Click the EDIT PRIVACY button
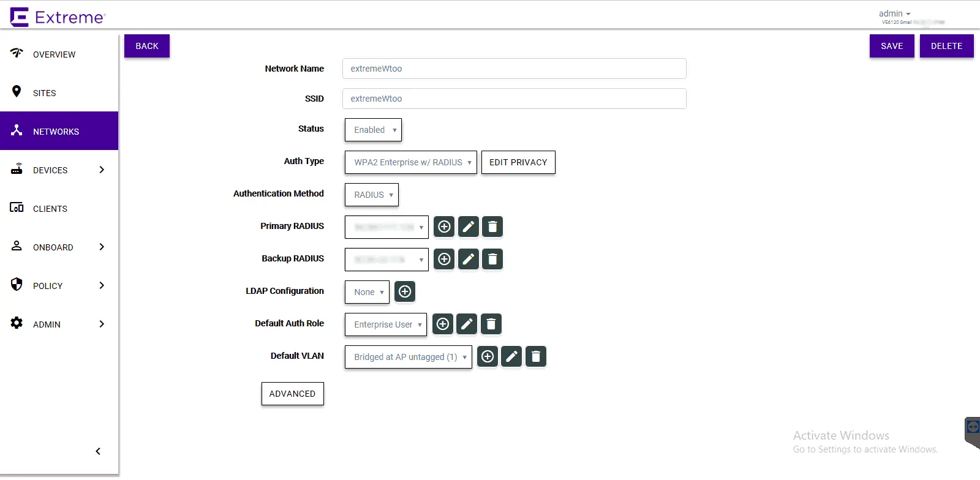 (x=518, y=162)
